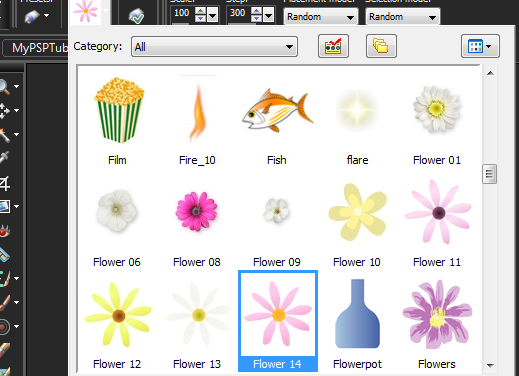Image resolution: width=519 pixels, height=376 pixels.
Task: Pick the flare picture tube
Action: pyautogui.click(x=357, y=110)
